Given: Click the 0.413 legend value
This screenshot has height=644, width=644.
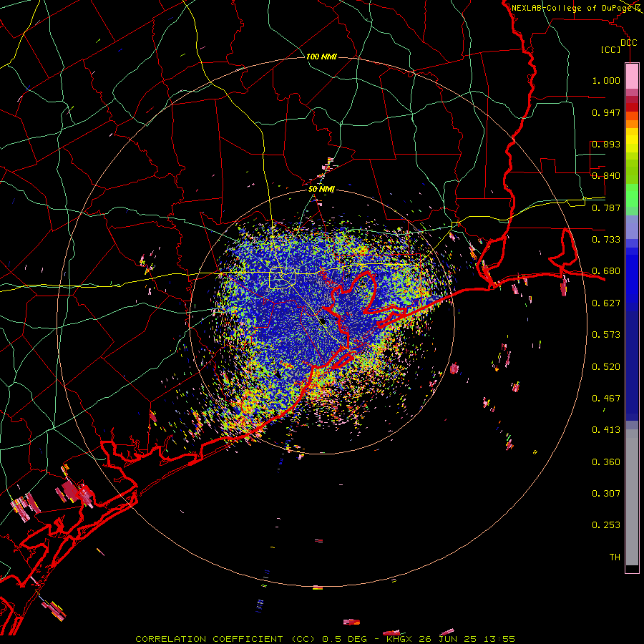Looking at the screenshot, I should click(606, 430).
